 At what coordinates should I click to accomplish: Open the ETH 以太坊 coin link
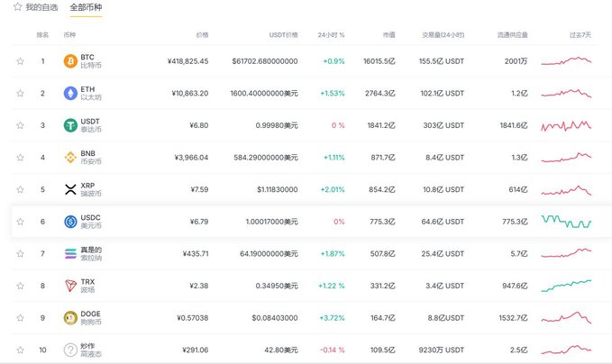pos(91,93)
